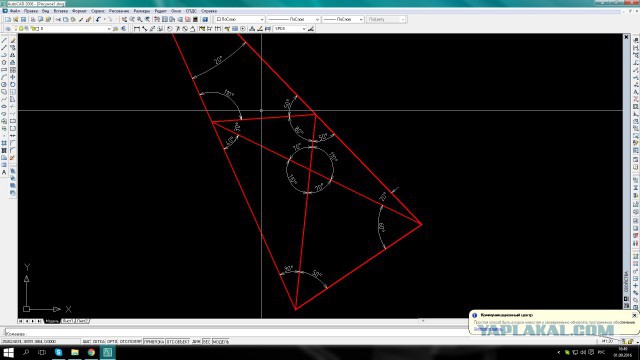
Task: Open the lineweight control dropdown
Action: point(342,19)
